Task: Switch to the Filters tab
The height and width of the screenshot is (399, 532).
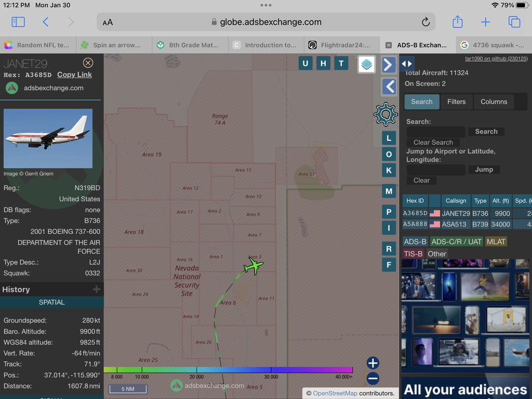Action: click(x=456, y=102)
